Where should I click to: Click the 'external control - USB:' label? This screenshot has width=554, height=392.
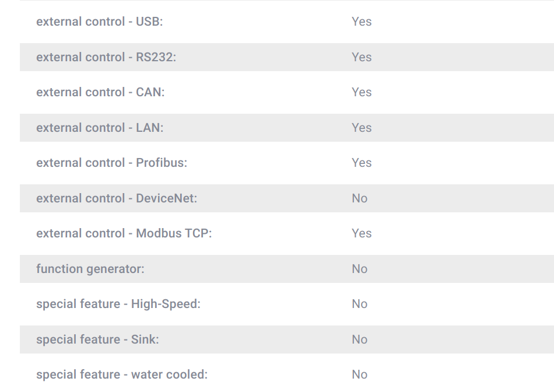[x=99, y=22]
